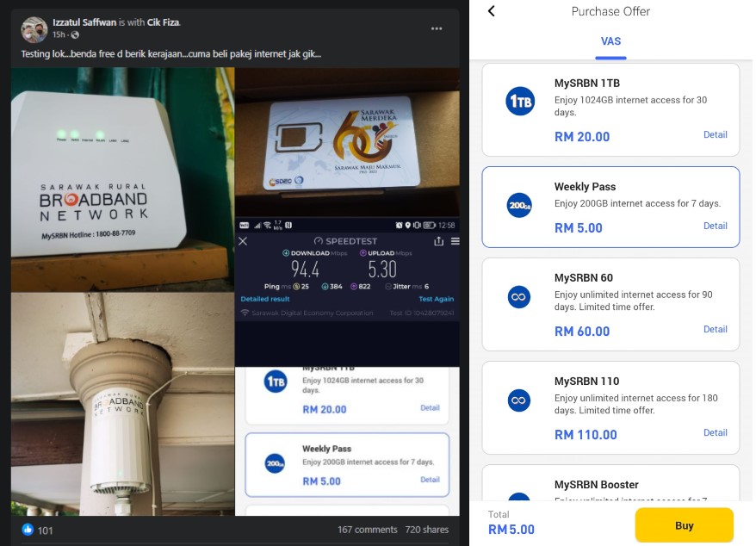Open the white broadband router photo
Image resolution: width=756 pixels, height=546 pixels.
[122, 179]
